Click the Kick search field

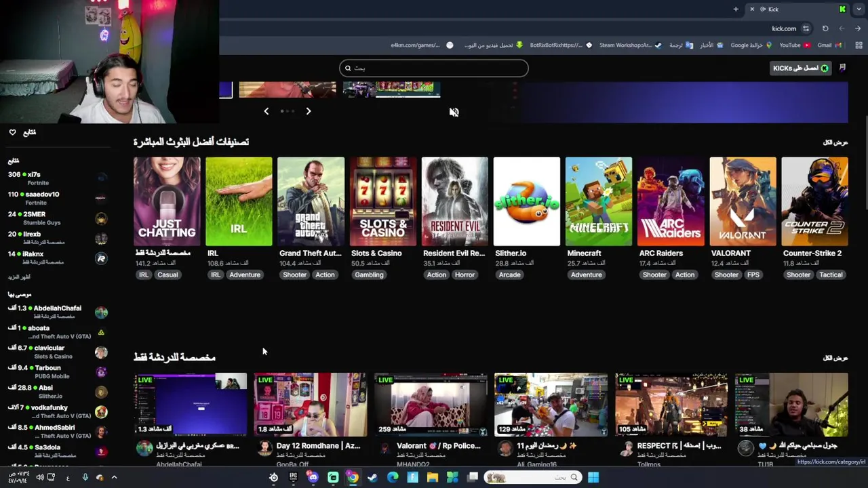pyautogui.click(x=434, y=68)
